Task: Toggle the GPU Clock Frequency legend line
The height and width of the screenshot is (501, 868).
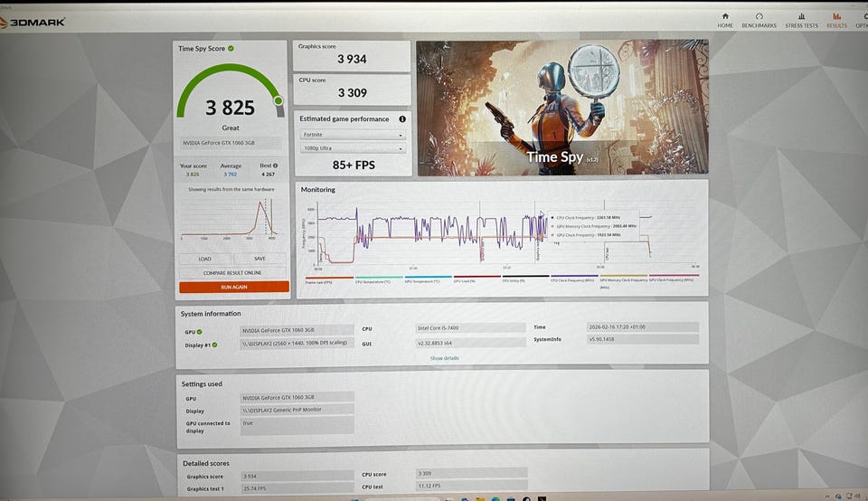Action: [x=674, y=279]
